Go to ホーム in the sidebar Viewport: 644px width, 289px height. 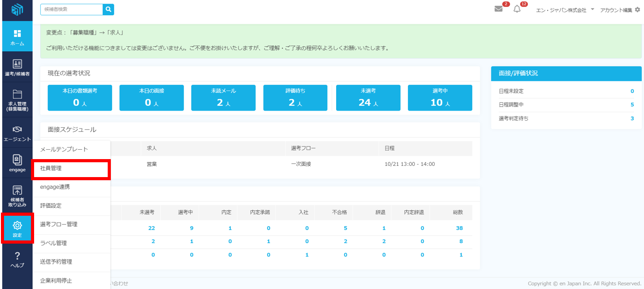point(17,37)
